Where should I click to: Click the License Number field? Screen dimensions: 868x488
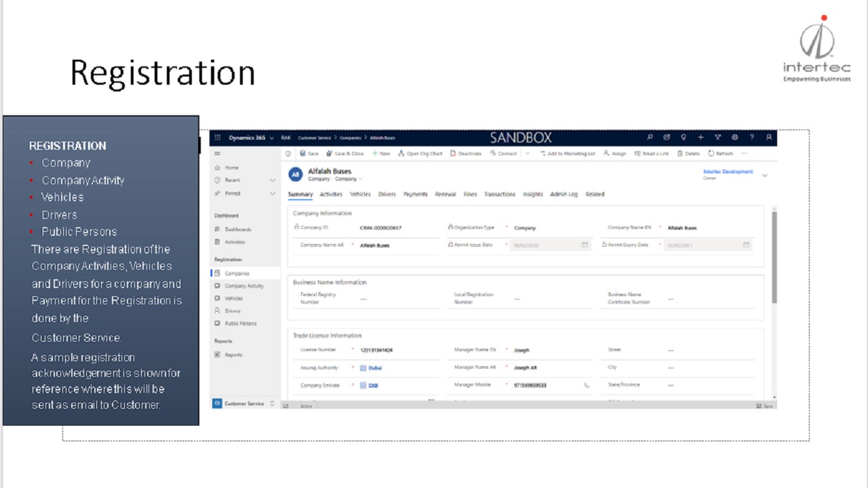[x=399, y=350]
